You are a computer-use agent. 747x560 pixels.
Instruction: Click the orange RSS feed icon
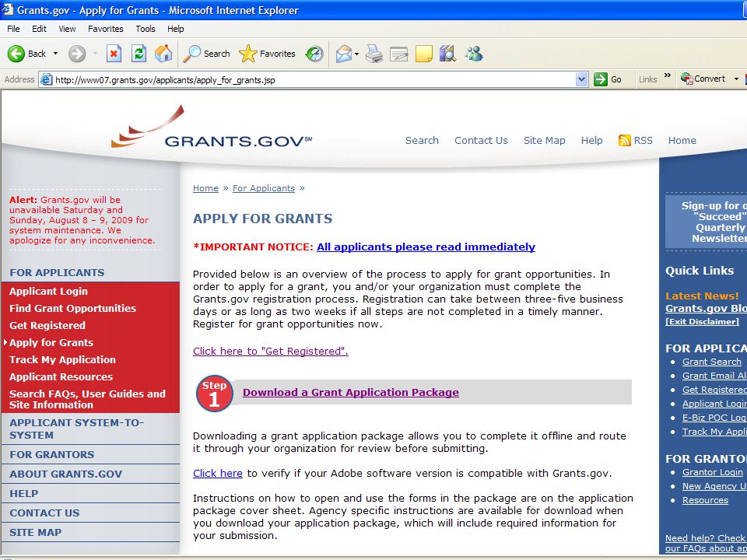point(624,141)
